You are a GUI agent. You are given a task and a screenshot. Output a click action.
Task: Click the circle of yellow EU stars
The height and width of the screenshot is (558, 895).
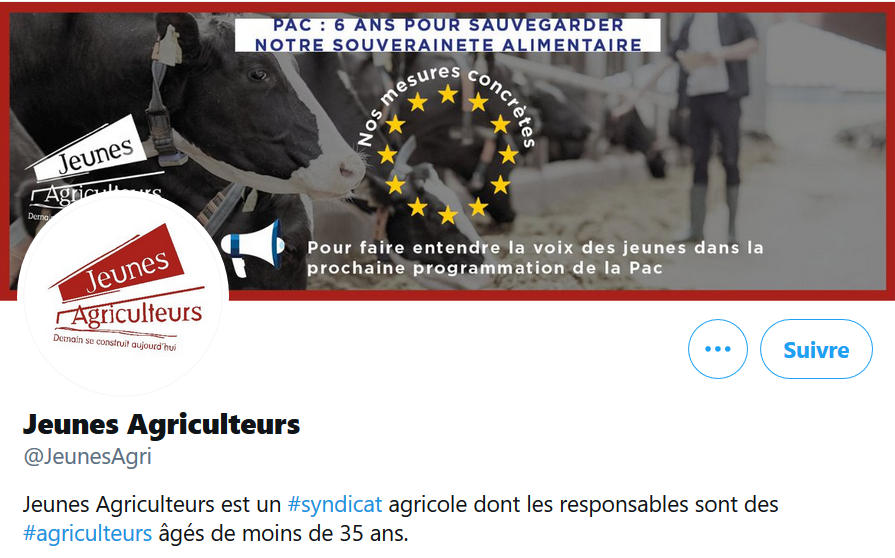pos(448,154)
